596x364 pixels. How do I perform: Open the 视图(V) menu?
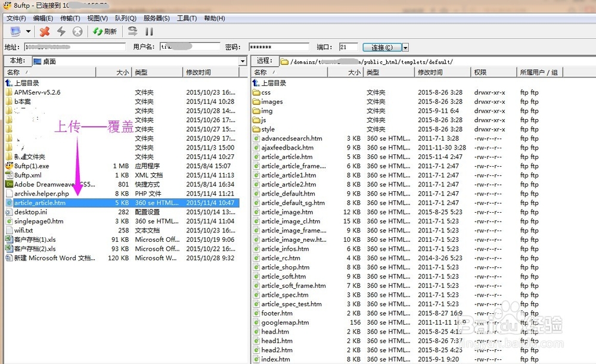(x=97, y=18)
